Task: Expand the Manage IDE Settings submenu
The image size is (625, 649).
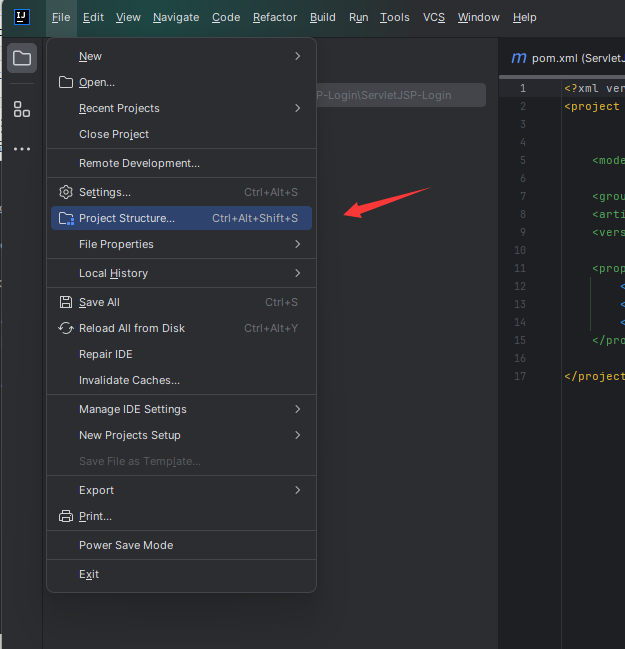Action: click(297, 409)
